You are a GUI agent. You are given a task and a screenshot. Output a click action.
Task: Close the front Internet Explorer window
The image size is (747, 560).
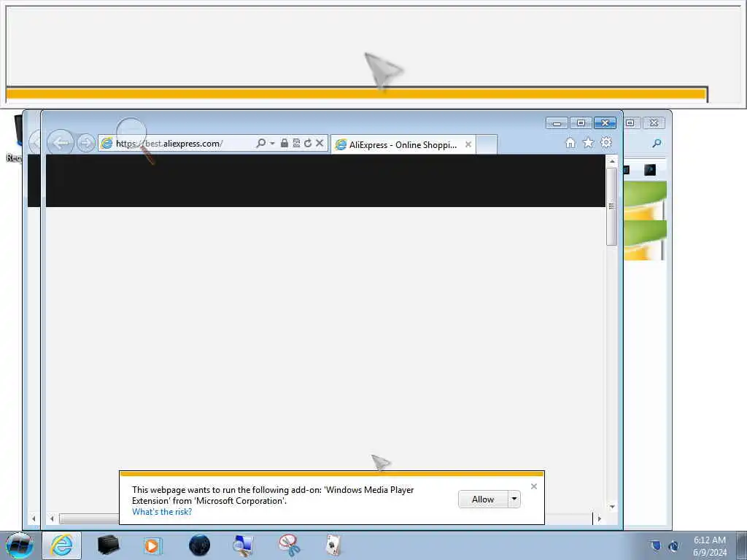605,123
